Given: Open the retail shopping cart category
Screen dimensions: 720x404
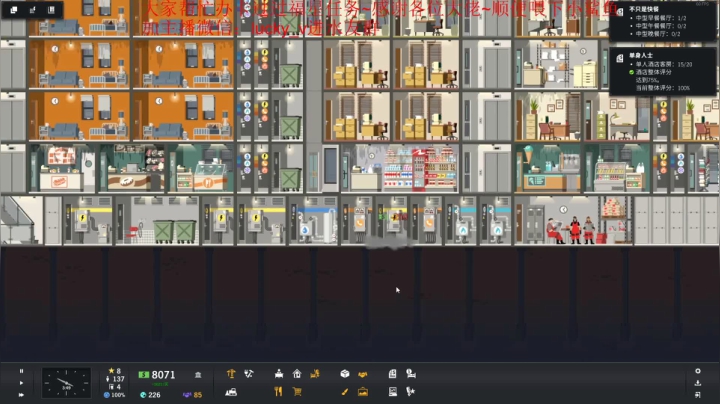Looking at the screenshot, I should tap(297, 392).
